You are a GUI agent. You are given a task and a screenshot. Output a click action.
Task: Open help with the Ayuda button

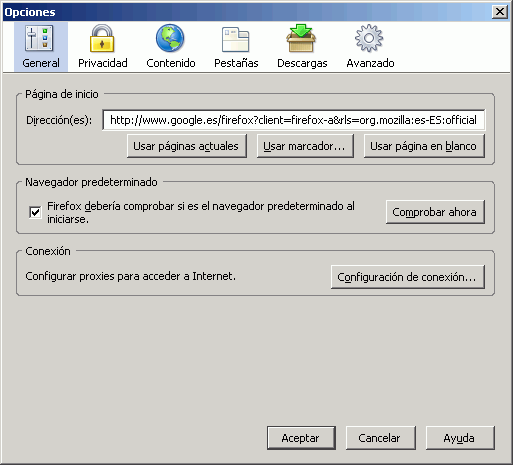pos(460,438)
